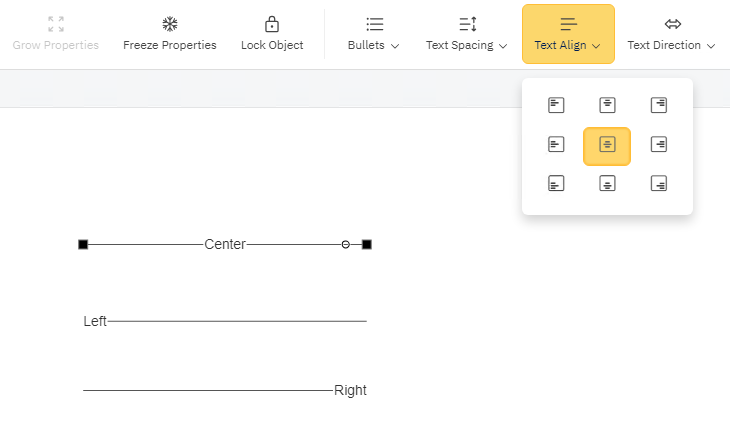Click the "Left" label on the line

pyautogui.click(x=95, y=321)
